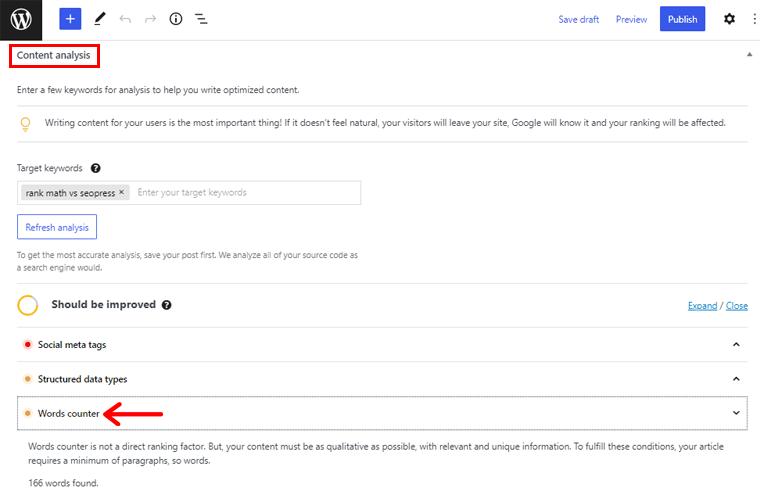Viewport: 760px width, 490px height.
Task: Open the document details info icon
Action: coord(175,19)
